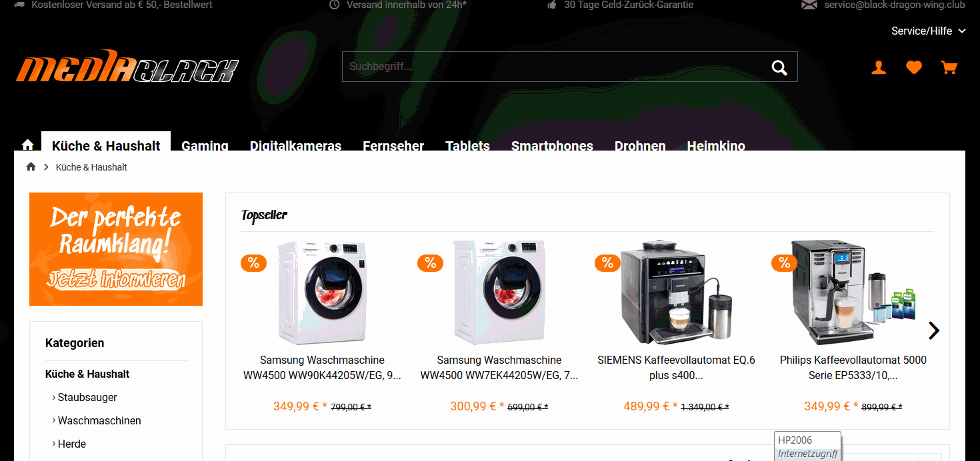Image resolution: width=980 pixels, height=461 pixels.
Task: Show next Topseller products with arrow
Action: (x=934, y=330)
